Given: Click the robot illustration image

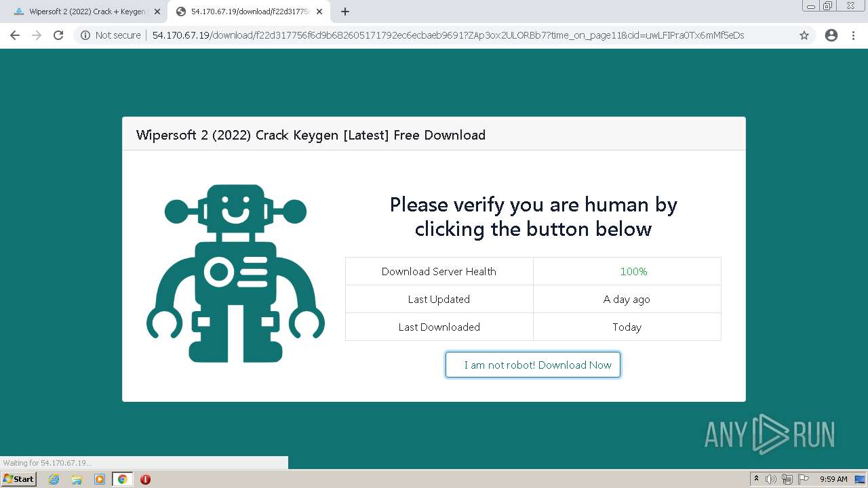Looking at the screenshot, I should point(235,273).
